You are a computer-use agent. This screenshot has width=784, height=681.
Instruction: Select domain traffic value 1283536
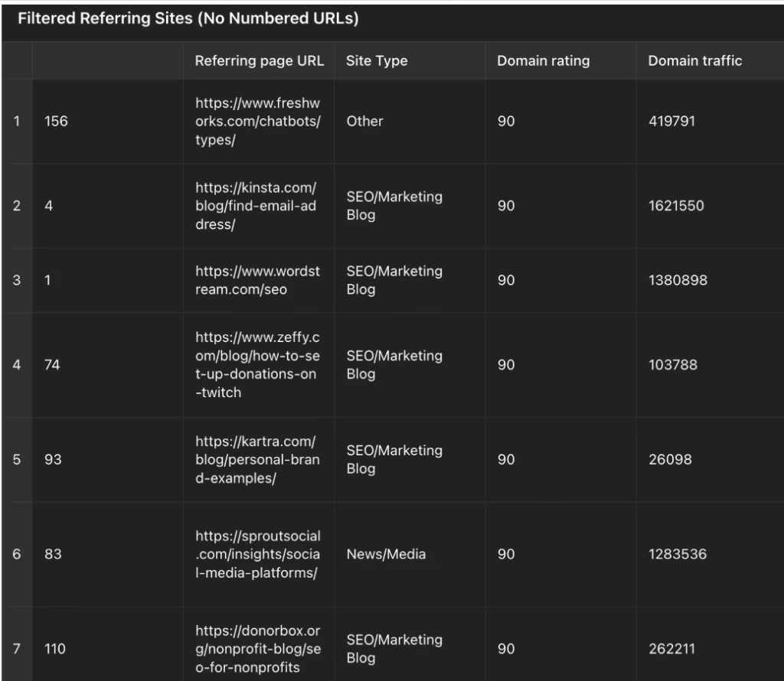coord(678,553)
